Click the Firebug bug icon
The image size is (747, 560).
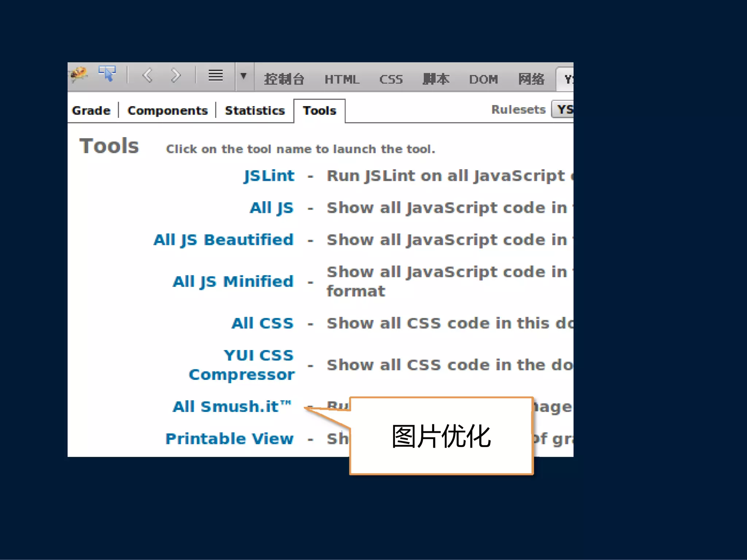(x=79, y=74)
